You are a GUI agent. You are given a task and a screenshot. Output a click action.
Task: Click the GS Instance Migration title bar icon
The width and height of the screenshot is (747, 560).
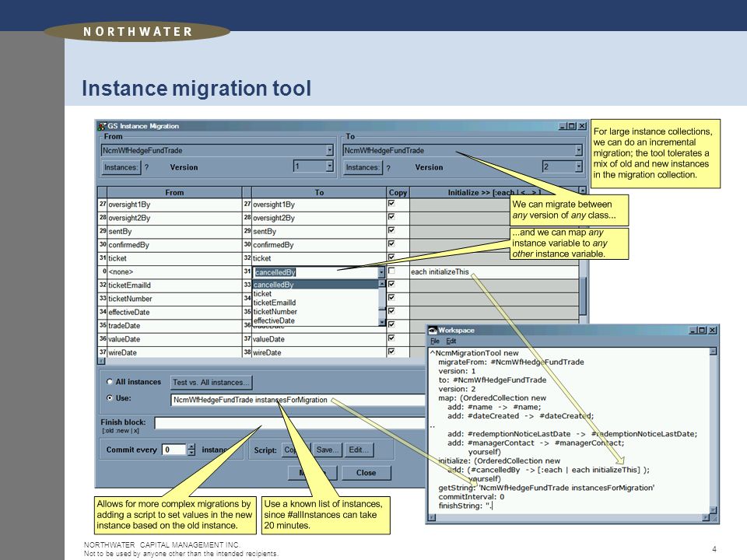coord(102,126)
